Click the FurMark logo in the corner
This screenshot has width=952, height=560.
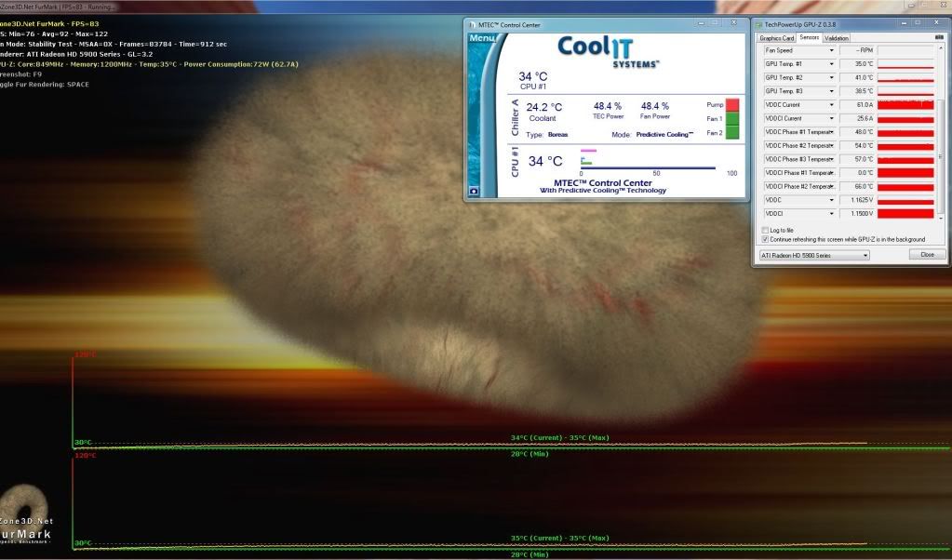(25, 513)
